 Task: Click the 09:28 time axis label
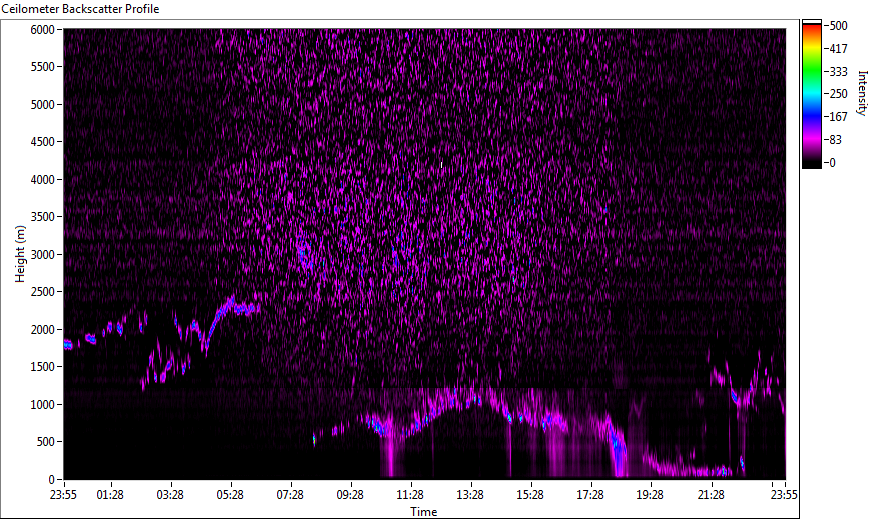pos(350,495)
